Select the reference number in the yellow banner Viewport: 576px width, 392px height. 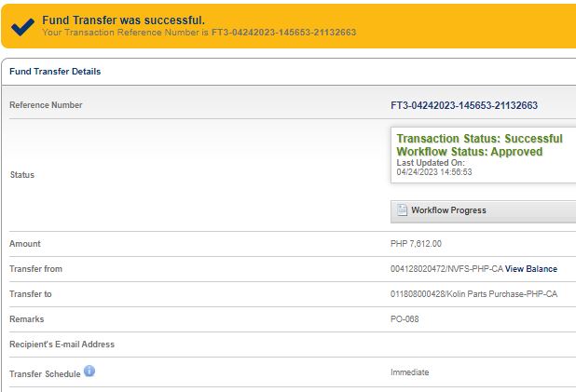pos(283,33)
